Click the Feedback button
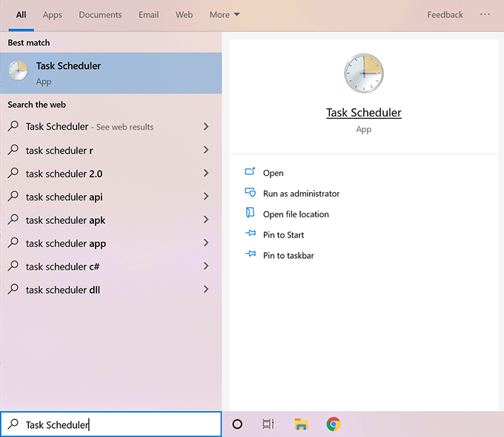The width and height of the screenshot is (504, 437). pos(445,15)
